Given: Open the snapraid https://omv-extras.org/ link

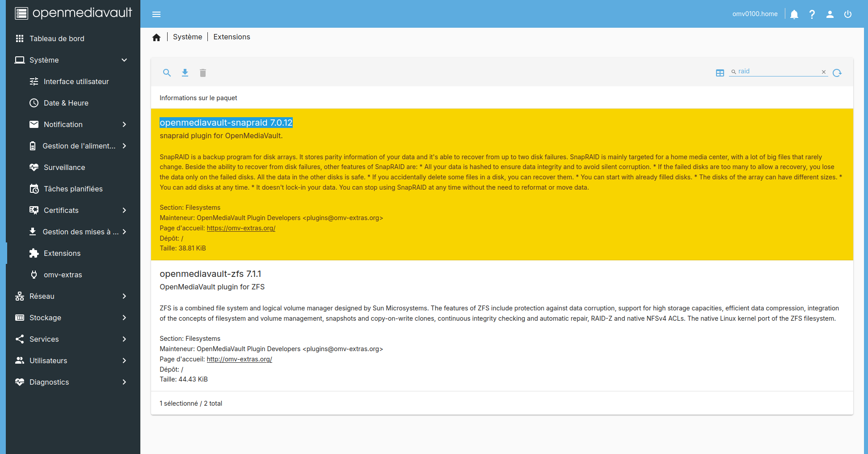Looking at the screenshot, I should [x=241, y=228].
